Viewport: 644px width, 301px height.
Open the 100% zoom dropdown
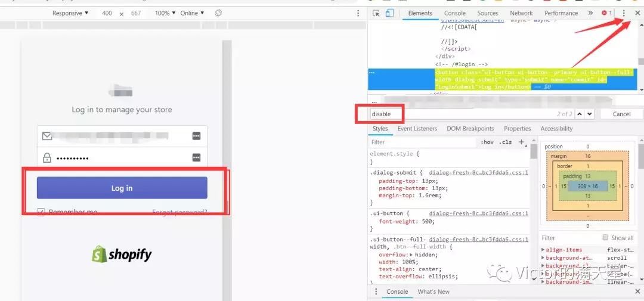pos(165,13)
